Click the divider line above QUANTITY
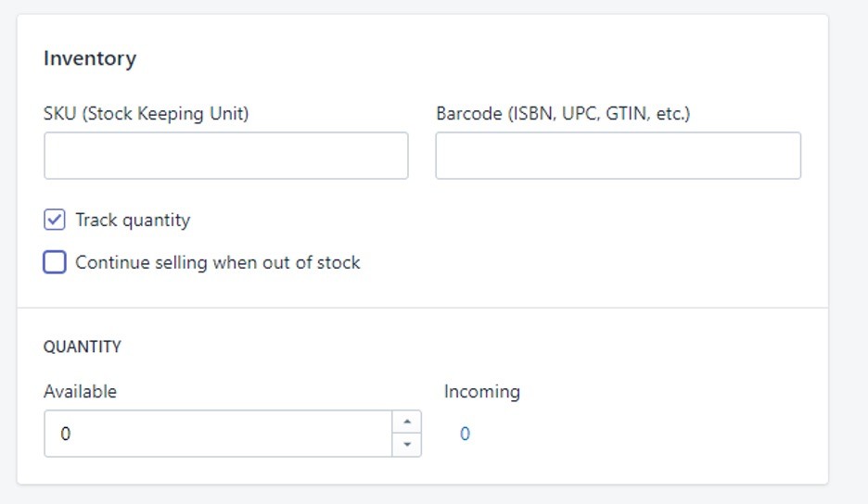Screen dimensions: 868x504 pyautogui.click(x=422, y=308)
